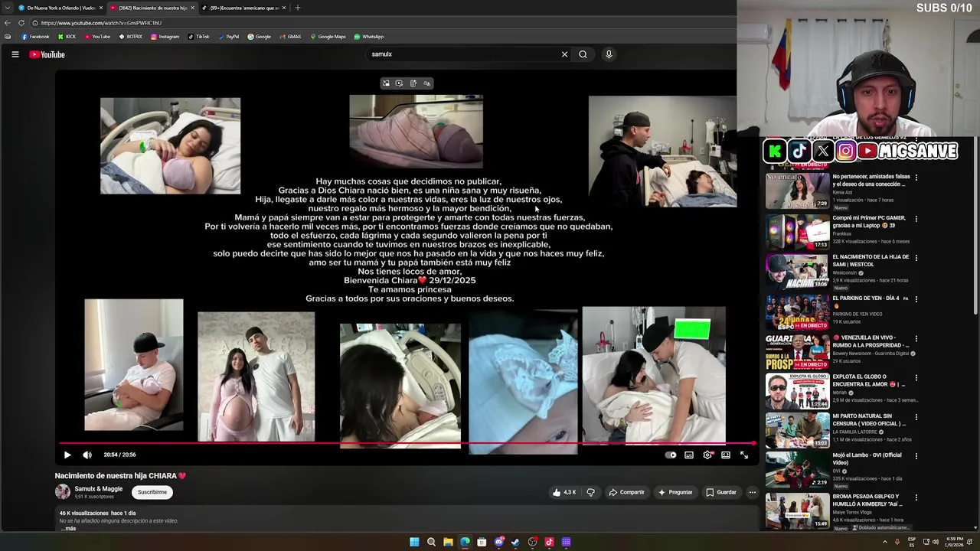This screenshot has height=551, width=980.
Task: Click Suscribirme button
Action: tap(152, 492)
